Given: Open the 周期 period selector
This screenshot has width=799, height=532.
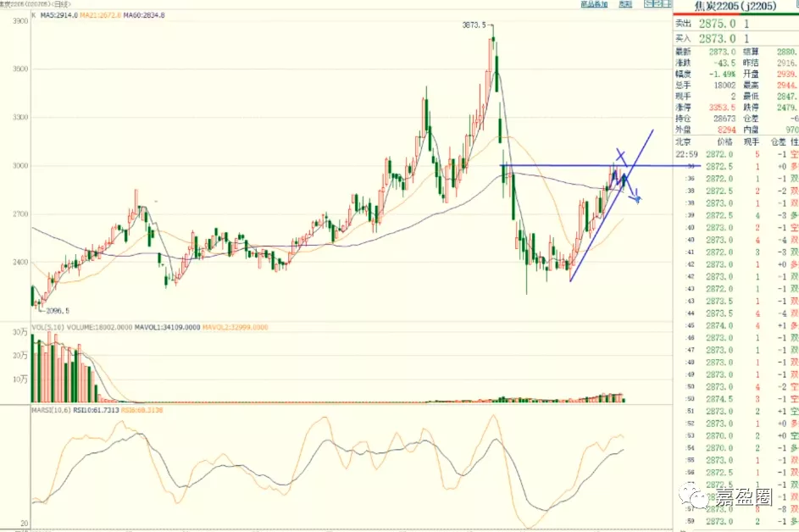Looking at the screenshot, I should [624, 4].
